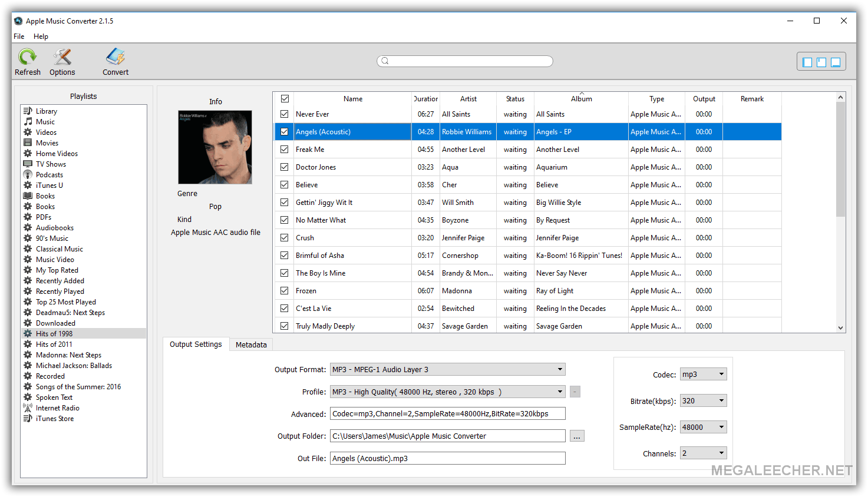Image resolution: width=868 pixels, height=497 pixels.
Task: Sort by the Name column header
Action: click(x=353, y=99)
